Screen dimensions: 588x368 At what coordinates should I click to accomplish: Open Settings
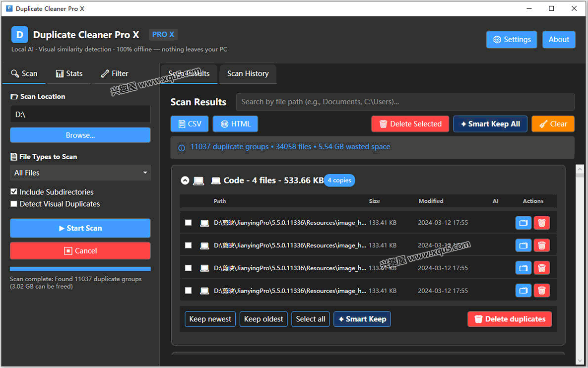[512, 39]
